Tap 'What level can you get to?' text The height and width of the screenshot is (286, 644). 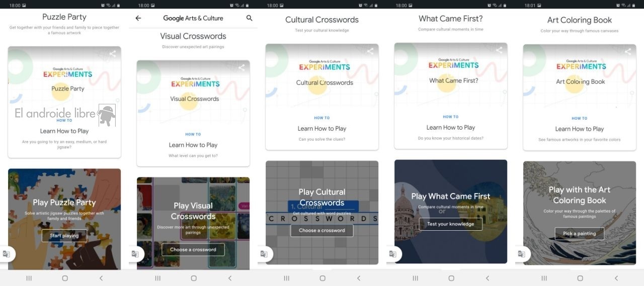pos(193,156)
